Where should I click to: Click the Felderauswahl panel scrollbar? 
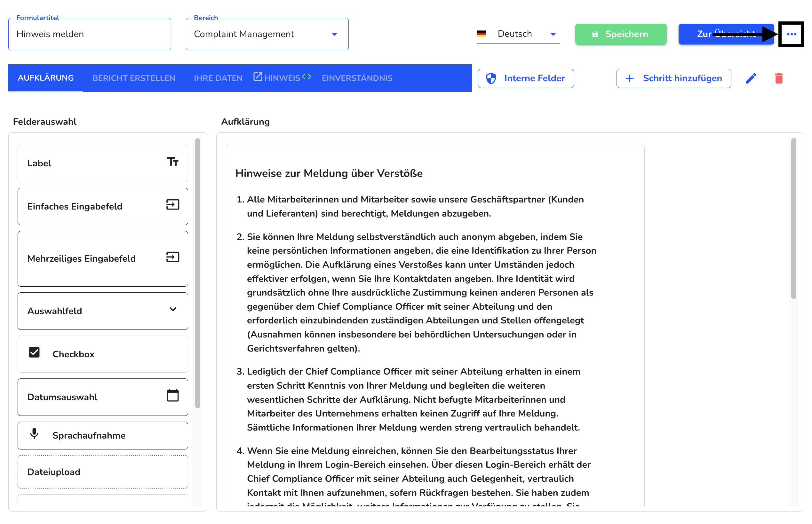(x=198, y=273)
